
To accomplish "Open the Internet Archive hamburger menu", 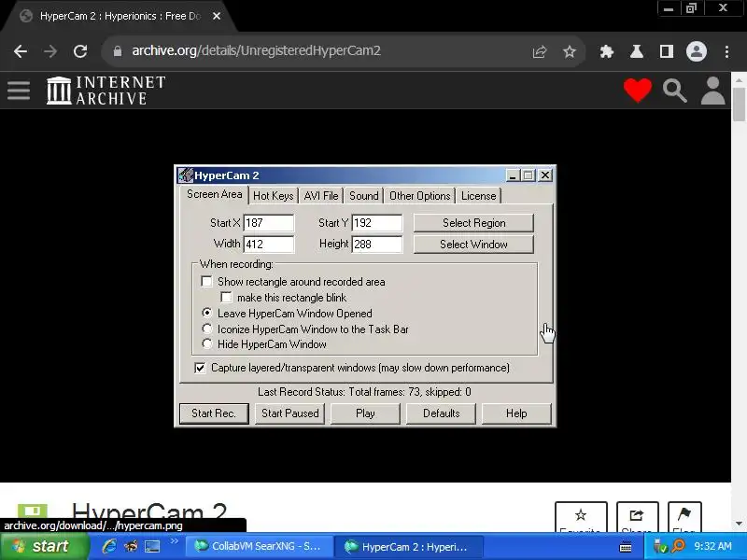I will (19, 91).
